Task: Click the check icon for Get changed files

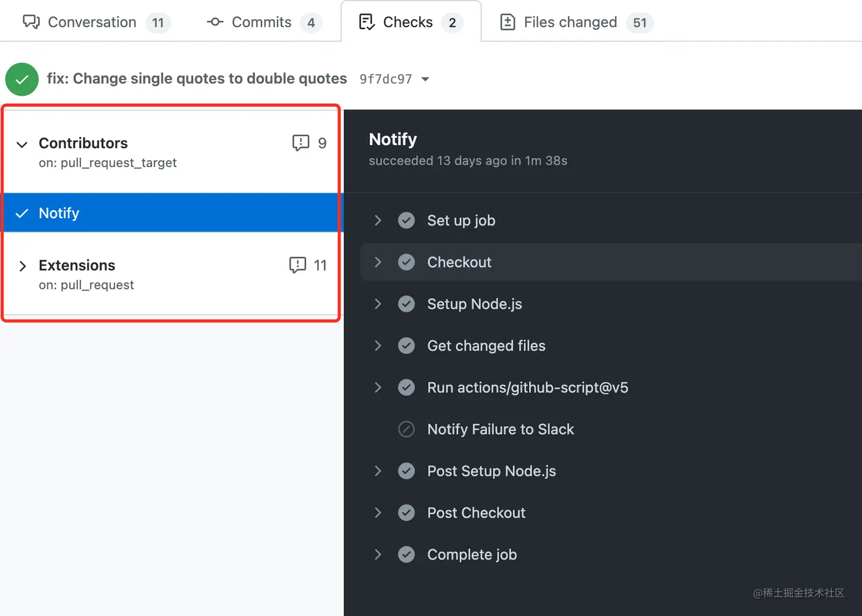Action: coord(406,346)
